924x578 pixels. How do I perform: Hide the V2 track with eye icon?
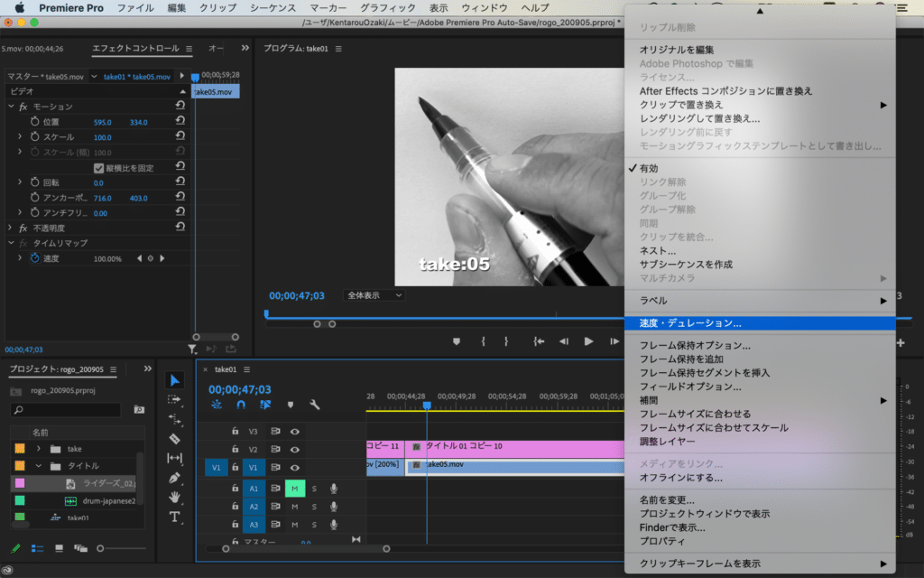294,449
